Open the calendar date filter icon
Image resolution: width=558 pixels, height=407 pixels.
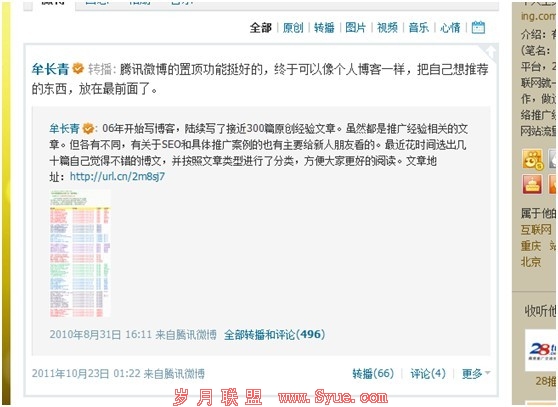[x=478, y=27]
